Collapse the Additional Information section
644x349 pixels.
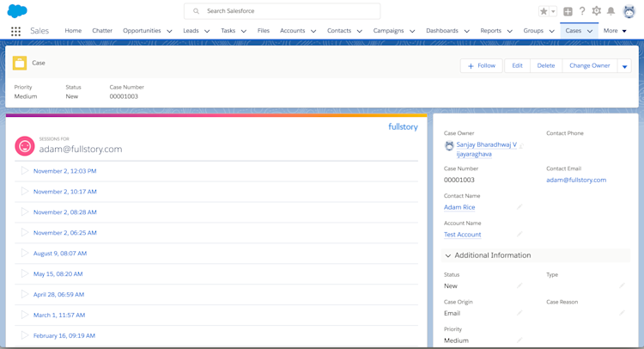tap(447, 255)
